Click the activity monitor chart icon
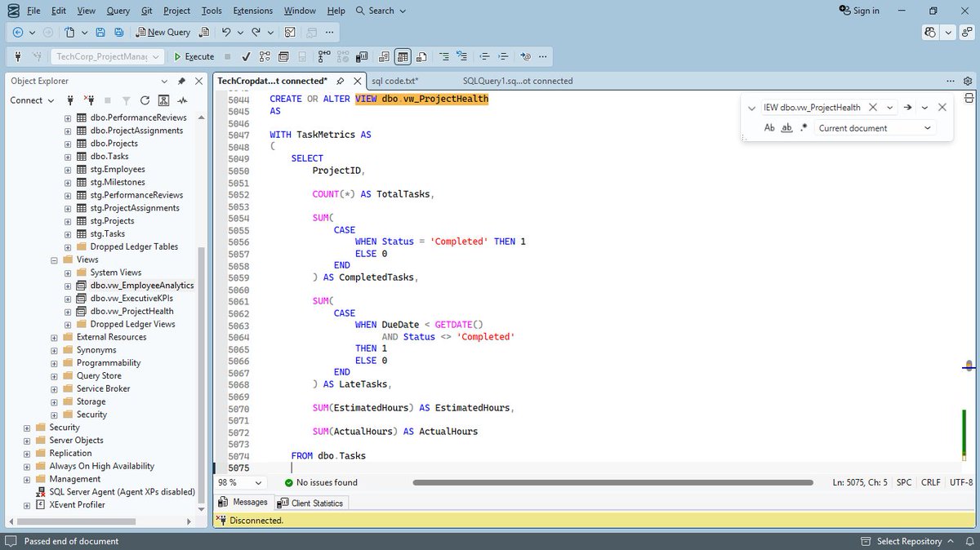The image size is (980, 550). pyautogui.click(x=290, y=32)
